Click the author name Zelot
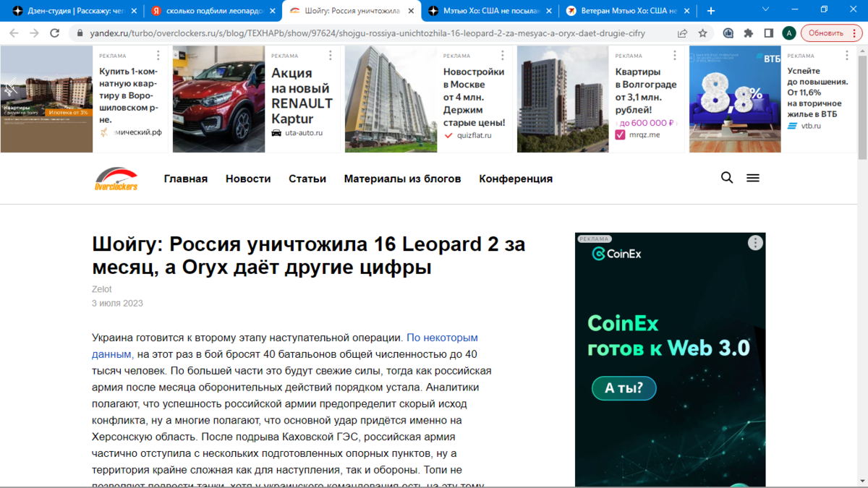Image resolution: width=868 pixels, height=488 pixels. click(x=102, y=289)
